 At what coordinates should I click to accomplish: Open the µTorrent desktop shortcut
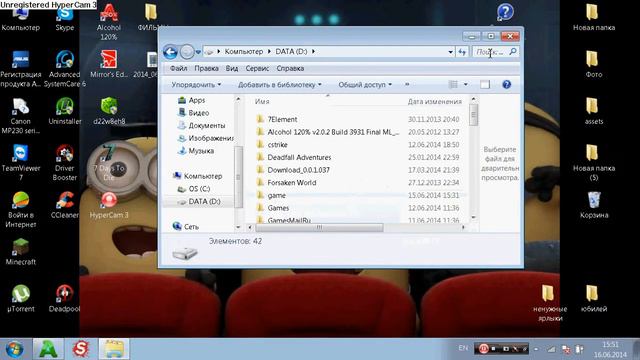coord(20,299)
